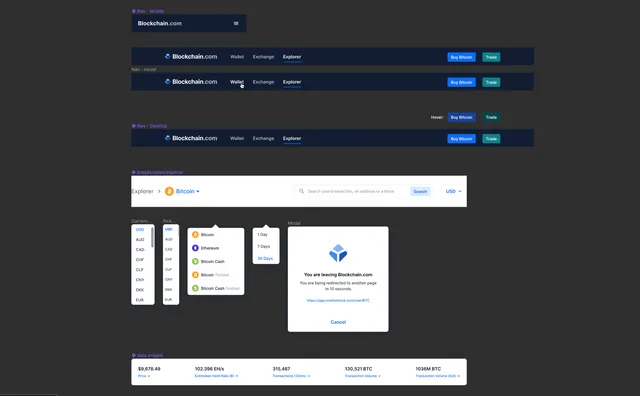640x396 pixels.
Task: Click Wallet in unlabeled nav above Nav - Hover
Action: tap(237, 57)
